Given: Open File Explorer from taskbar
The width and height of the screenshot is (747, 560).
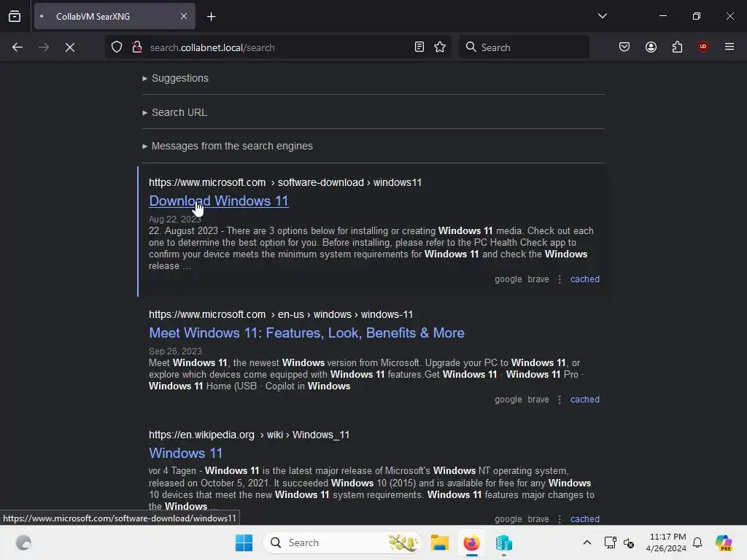Looking at the screenshot, I should click(439, 542).
